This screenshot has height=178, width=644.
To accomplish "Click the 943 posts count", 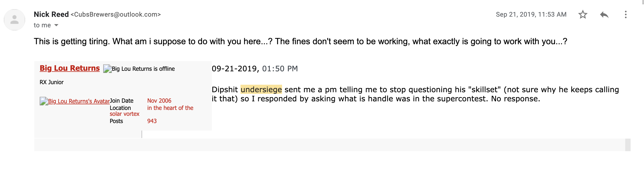I will (x=152, y=121).
